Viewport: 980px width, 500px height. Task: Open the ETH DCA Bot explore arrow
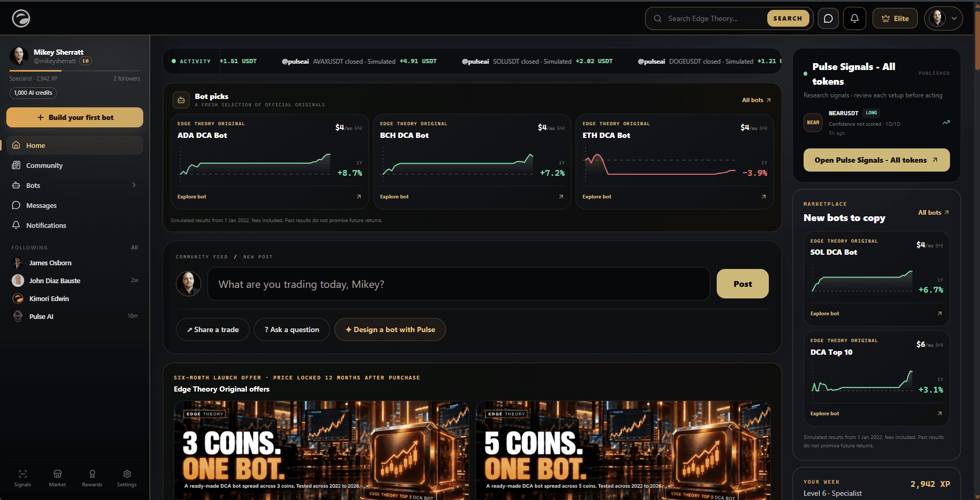click(x=764, y=196)
